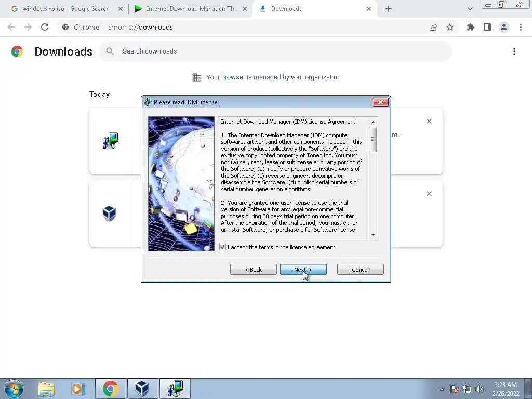This screenshot has width=532, height=399.
Task: Uncheck the accept license terms checkbox
Action: coord(222,247)
